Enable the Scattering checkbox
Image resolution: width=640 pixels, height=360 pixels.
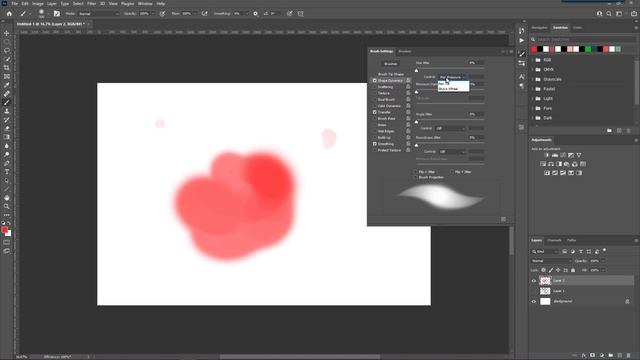point(374,87)
